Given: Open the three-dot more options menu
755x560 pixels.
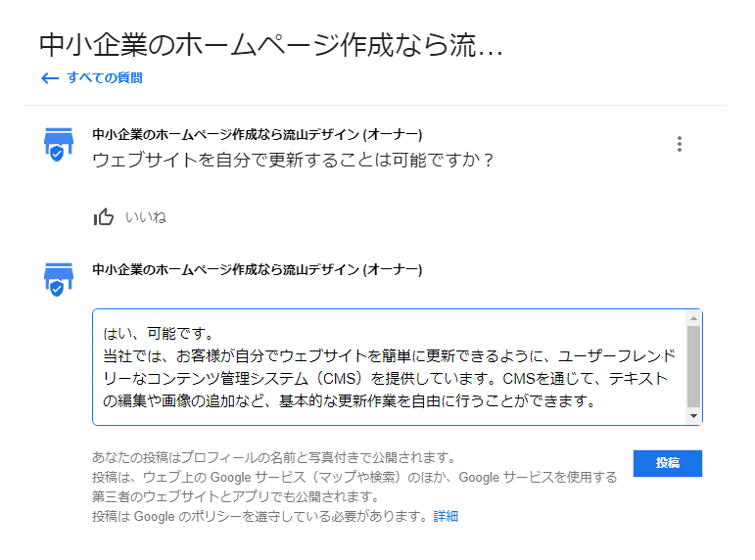Looking at the screenshot, I should click(679, 144).
